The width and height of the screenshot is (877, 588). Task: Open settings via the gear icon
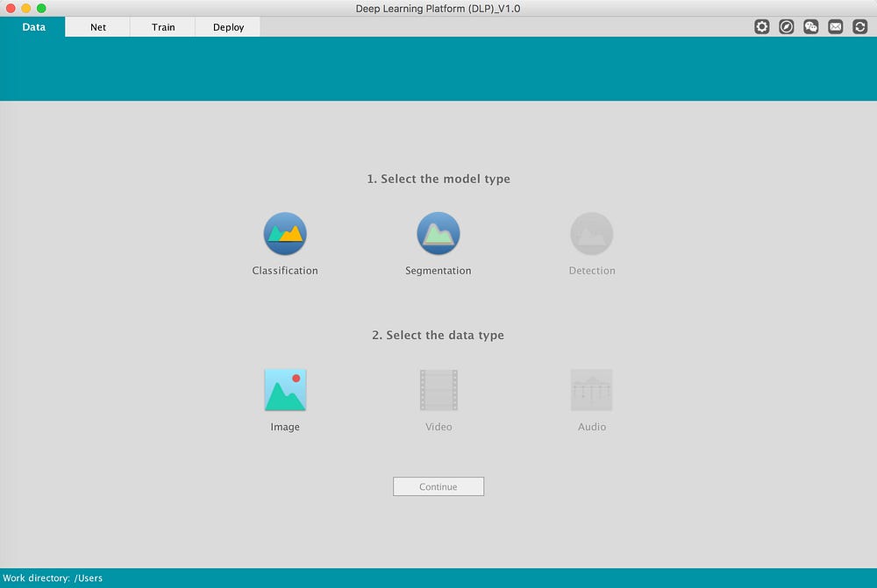762,27
